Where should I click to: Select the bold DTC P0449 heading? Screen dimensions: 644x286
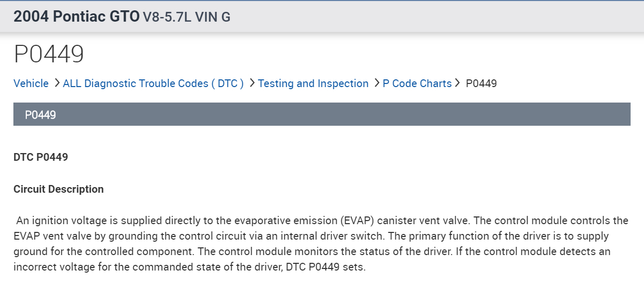coord(41,157)
